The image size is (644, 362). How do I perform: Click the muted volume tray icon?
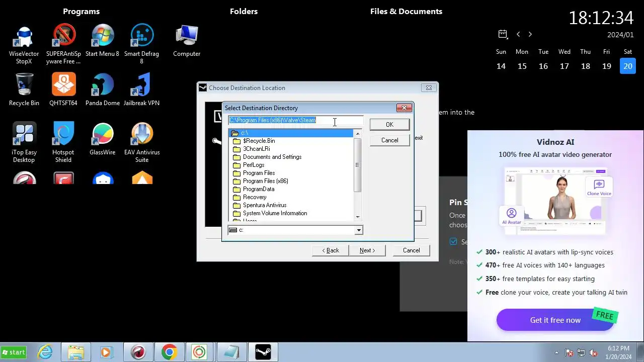(593, 353)
